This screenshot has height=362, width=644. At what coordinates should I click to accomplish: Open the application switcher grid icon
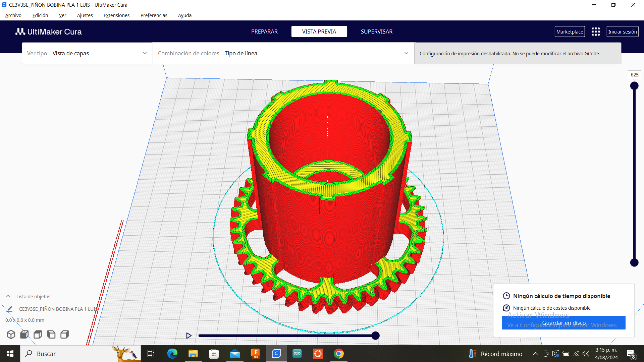596,32
